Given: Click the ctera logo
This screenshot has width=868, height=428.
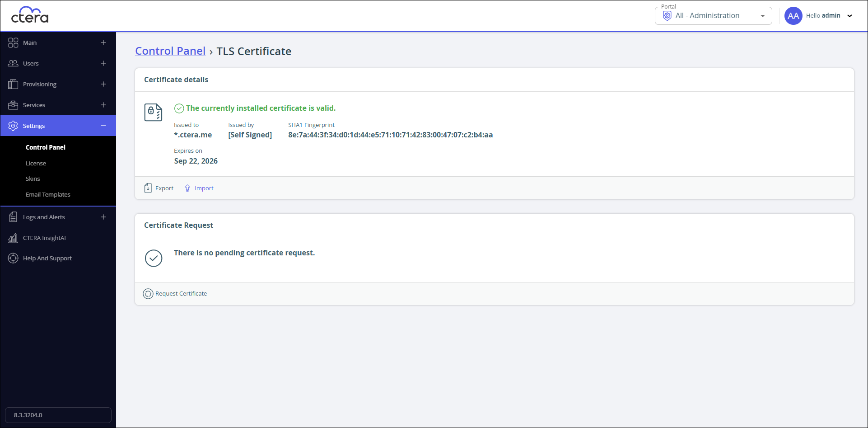Looking at the screenshot, I should point(30,15).
